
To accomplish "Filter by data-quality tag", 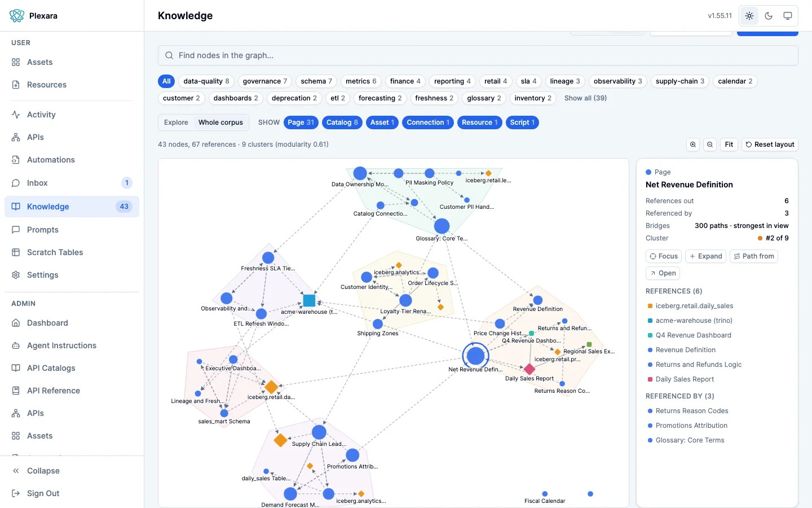I will tap(206, 81).
